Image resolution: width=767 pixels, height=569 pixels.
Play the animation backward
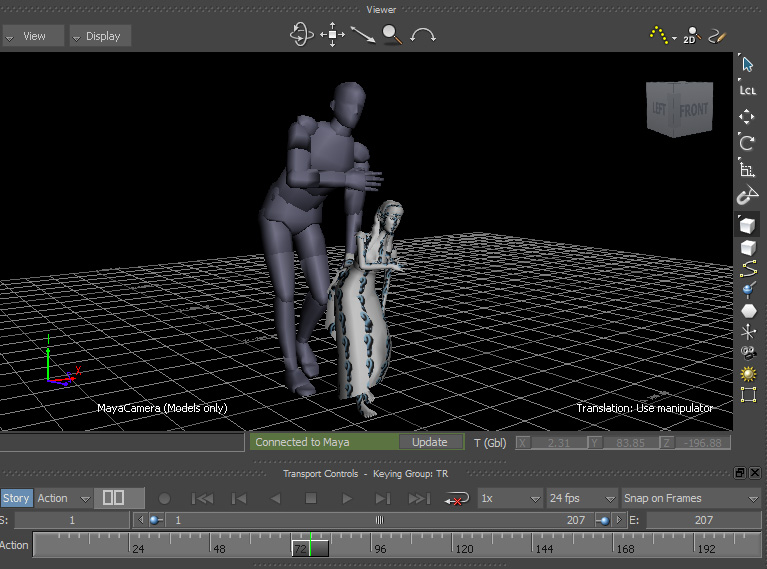tap(275, 499)
